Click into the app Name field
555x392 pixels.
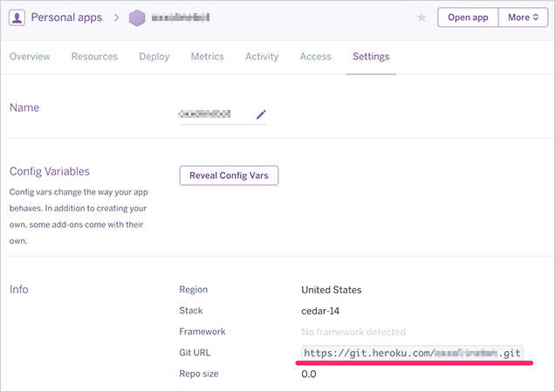[214, 114]
